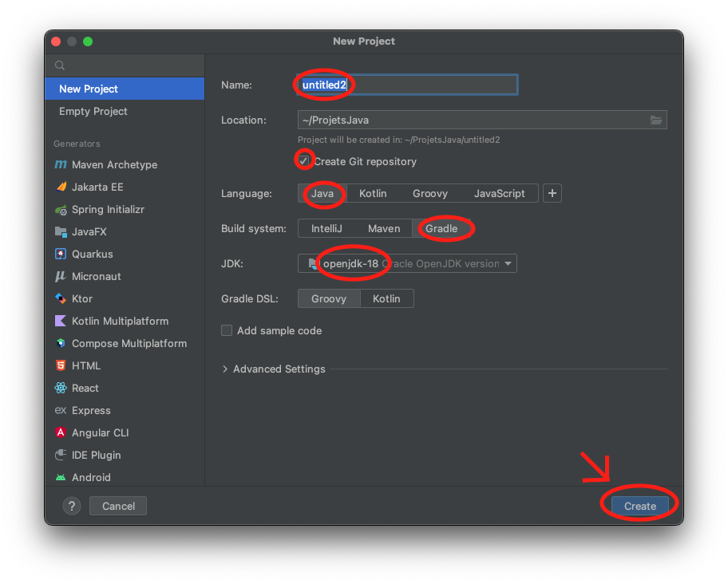The width and height of the screenshot is (728, 584).
Task: Select the Micronaut label
Action: click(x=96, y=277)
